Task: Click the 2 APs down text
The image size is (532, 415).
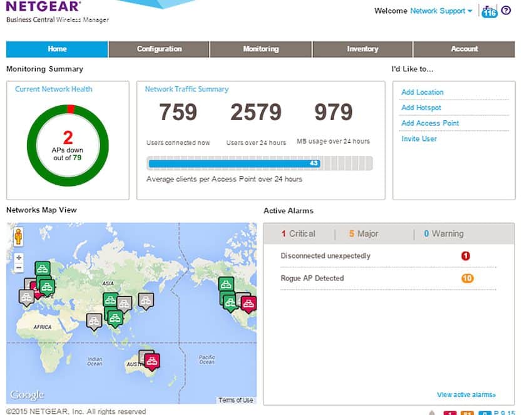Action: (x=68, y=146)
